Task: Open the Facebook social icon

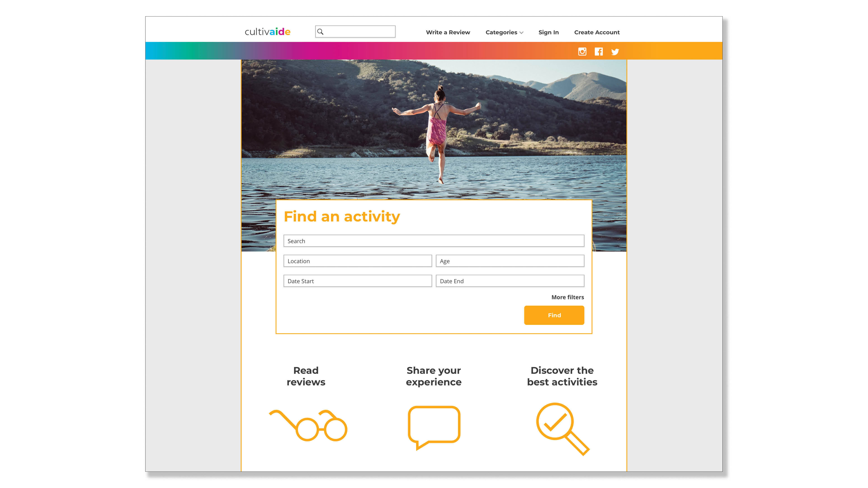Action: tap(598, 52)
